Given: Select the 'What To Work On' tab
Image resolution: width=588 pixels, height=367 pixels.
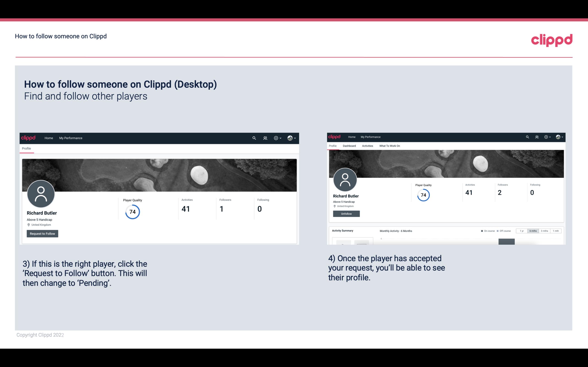Looking at the screenshot, I should pyautogui.click(x=389, y=146).
